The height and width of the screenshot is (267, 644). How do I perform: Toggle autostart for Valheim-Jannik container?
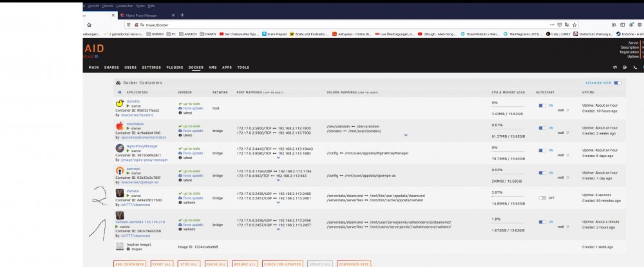coord(542,222)
